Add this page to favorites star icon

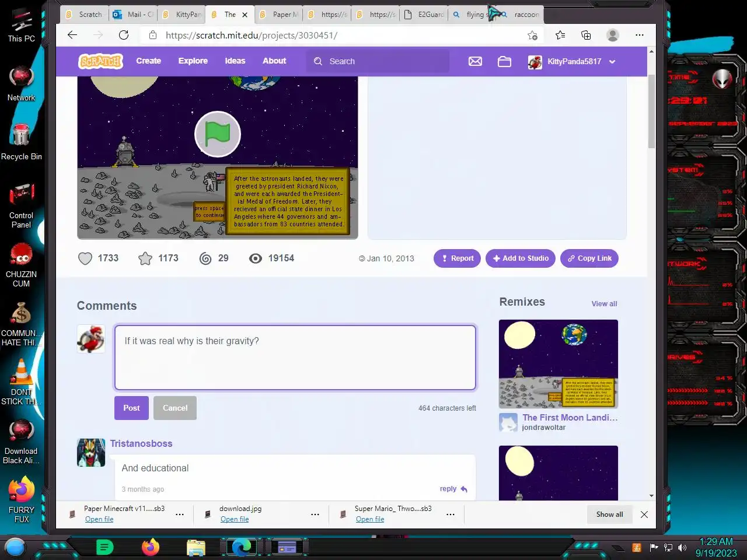pos(532,35)
